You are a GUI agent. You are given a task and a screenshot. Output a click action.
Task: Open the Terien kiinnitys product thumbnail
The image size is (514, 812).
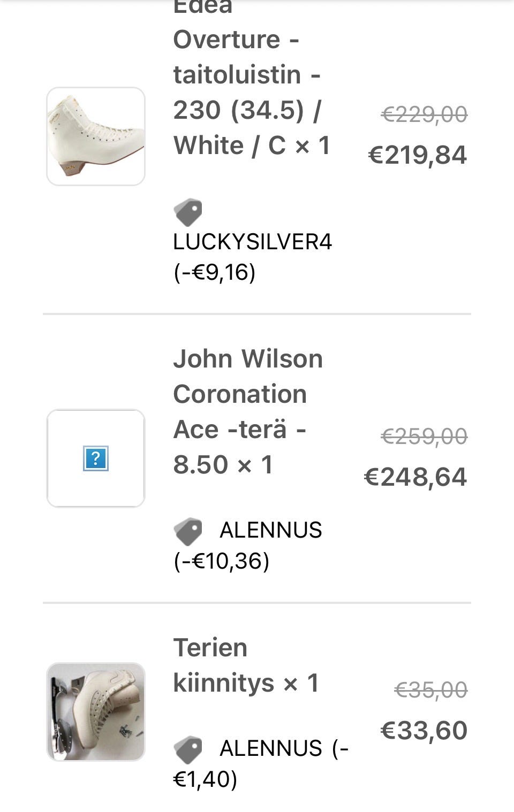pyautogui.click(x=96, y=711)
